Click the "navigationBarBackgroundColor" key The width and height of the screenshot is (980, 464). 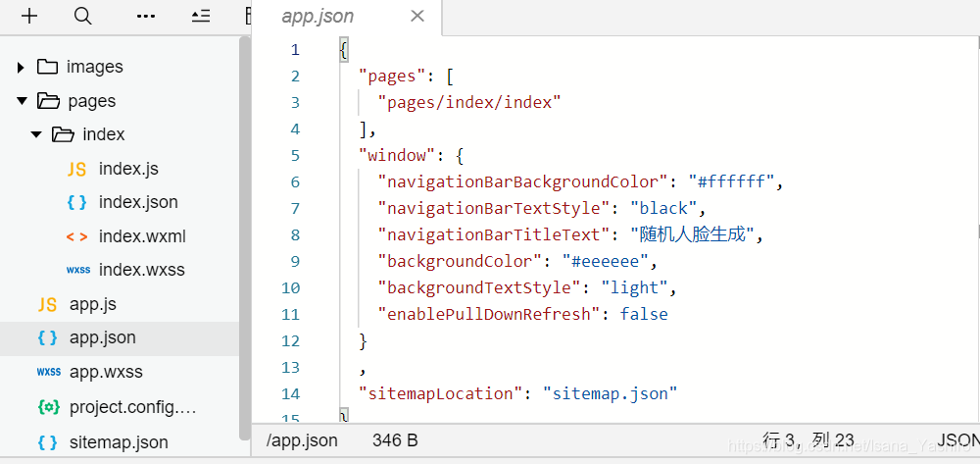(x=523, y=182)
